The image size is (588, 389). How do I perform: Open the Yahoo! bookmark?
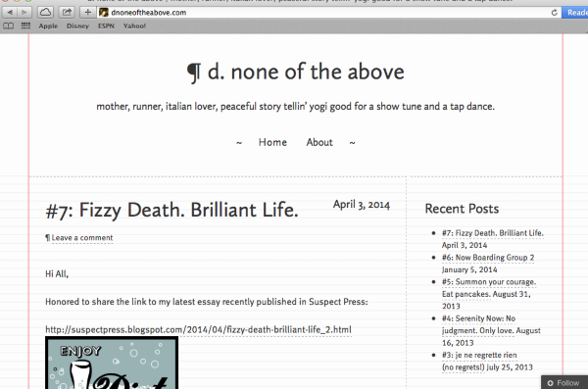134,25
